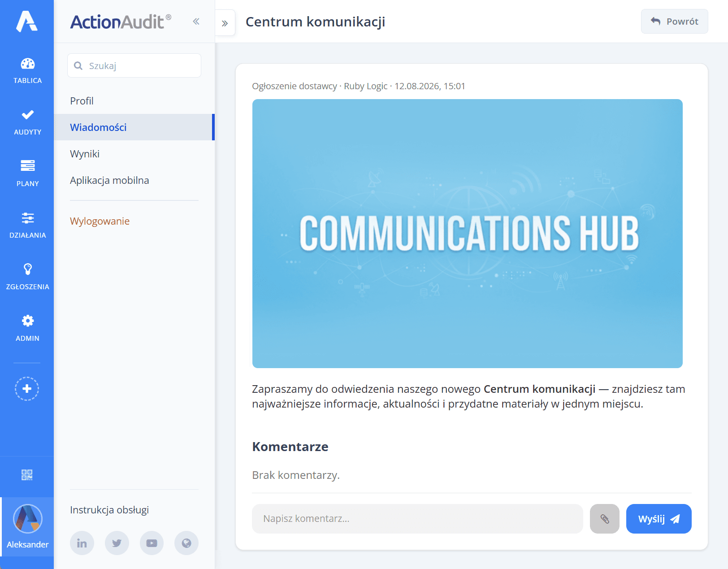Send comment with Wyślij button

(x=659, y=519)
